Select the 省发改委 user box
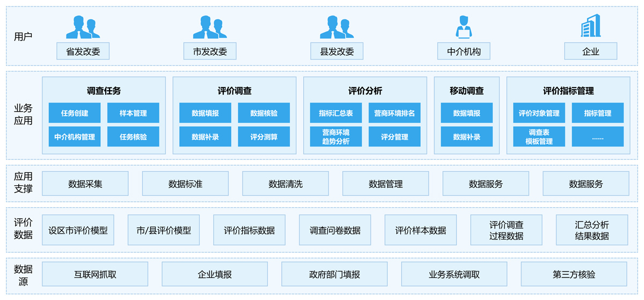 (x=83, y=52)
